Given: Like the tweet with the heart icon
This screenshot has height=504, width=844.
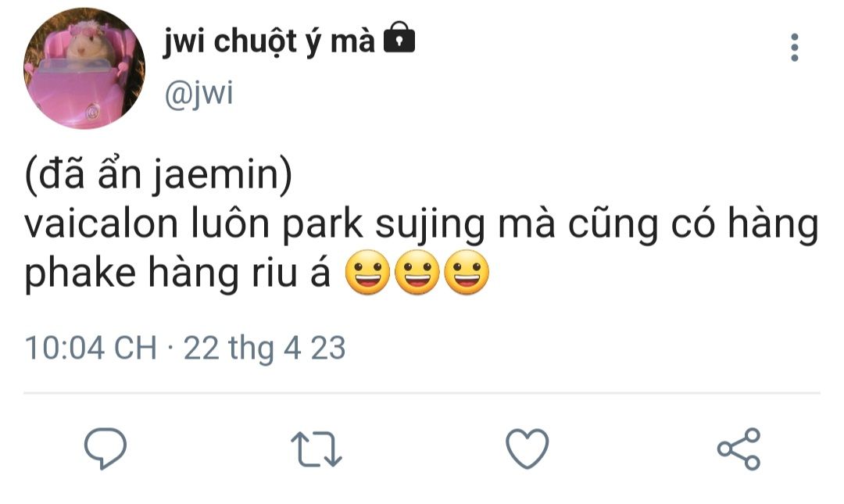Looking at the screenshot, I should coord(527,449).
